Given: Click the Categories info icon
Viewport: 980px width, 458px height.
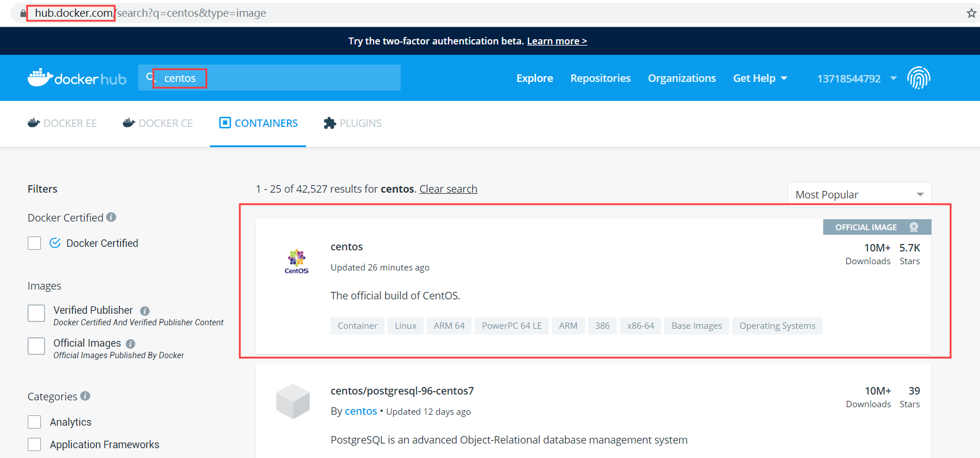Looking at the screenshot, I should pyautogui.click(x=85, y=396).
